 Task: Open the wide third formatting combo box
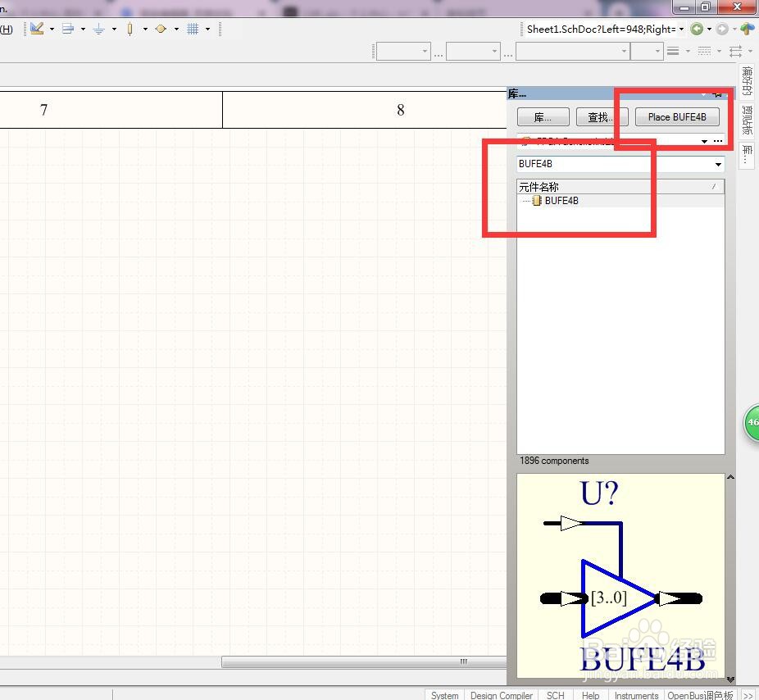[573, 52]
